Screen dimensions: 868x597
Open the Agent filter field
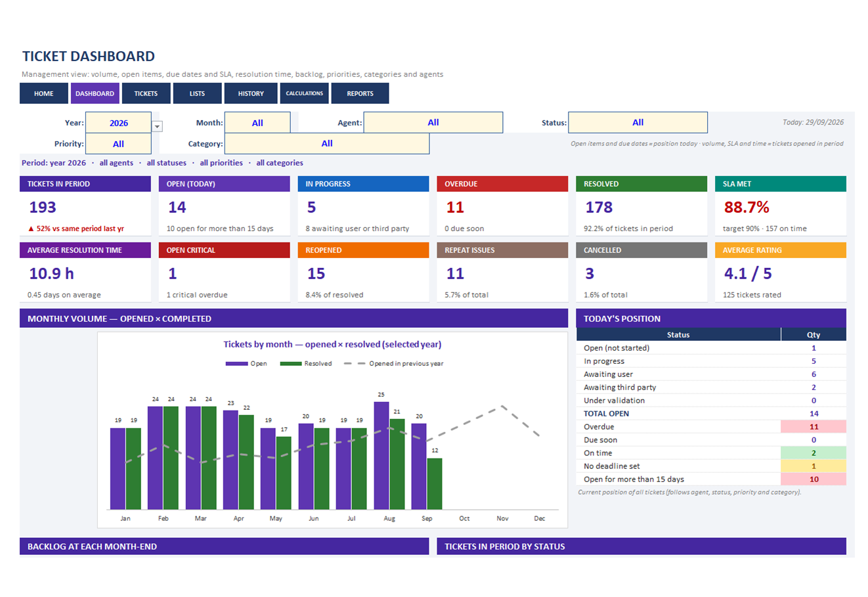click(433, 122)
